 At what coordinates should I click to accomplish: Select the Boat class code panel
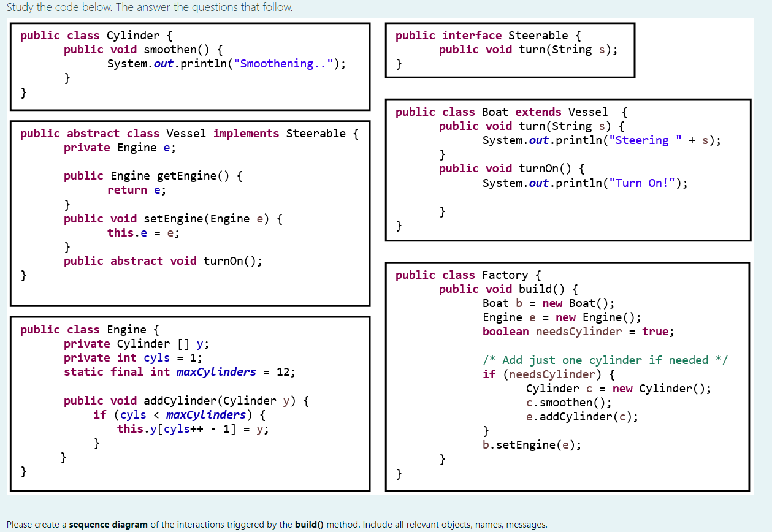(x=567, y=169)
